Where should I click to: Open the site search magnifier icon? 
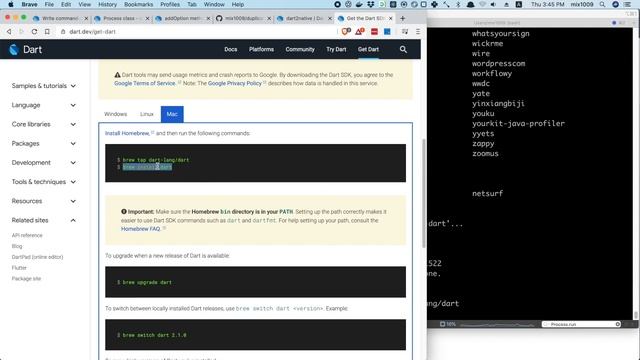(x=403, y=49)
